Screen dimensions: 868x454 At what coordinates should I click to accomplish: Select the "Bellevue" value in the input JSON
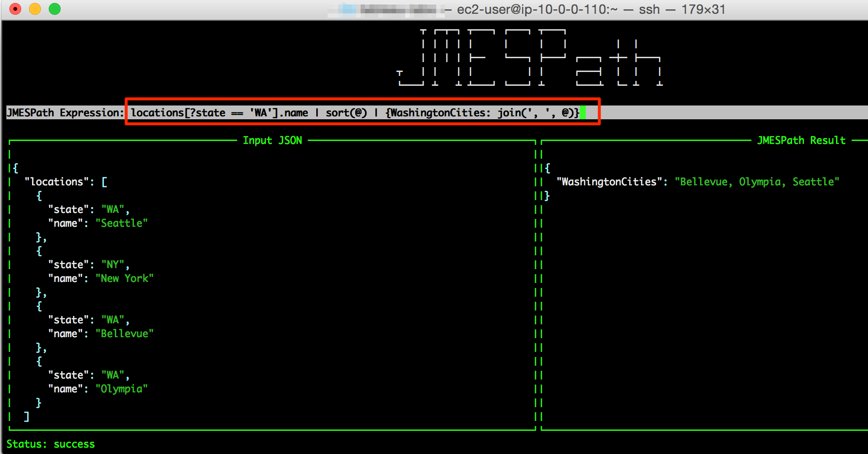[125, 333]
